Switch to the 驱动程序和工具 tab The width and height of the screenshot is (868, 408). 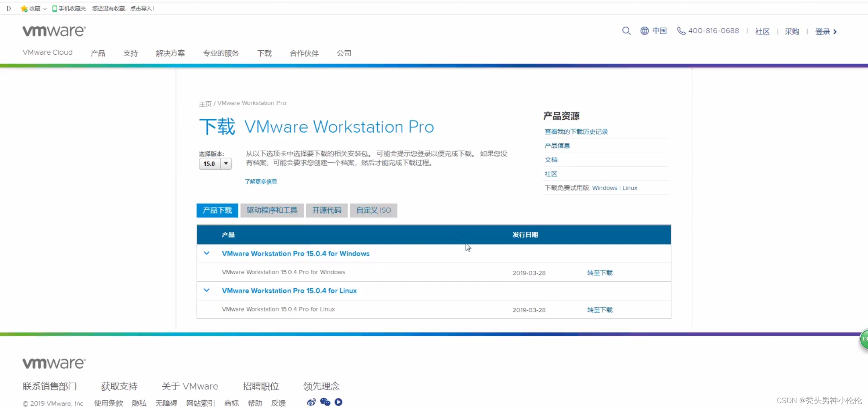click(x=272, y=210)
